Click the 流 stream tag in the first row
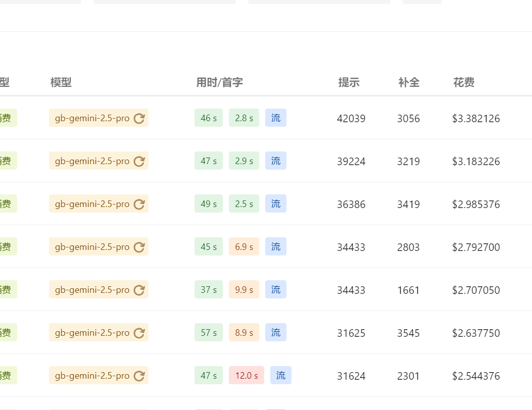532x410 pixels. [x=276, y=118]
